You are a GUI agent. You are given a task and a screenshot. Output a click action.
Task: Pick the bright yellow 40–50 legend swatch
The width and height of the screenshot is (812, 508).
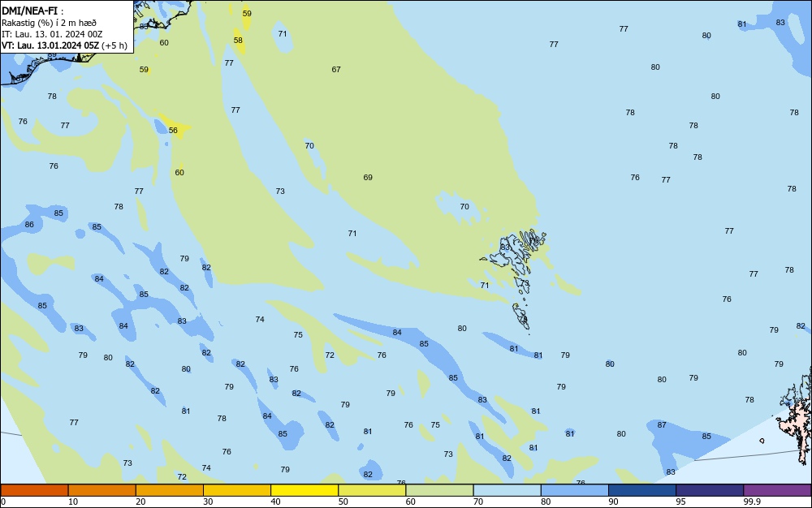(304, 490)
